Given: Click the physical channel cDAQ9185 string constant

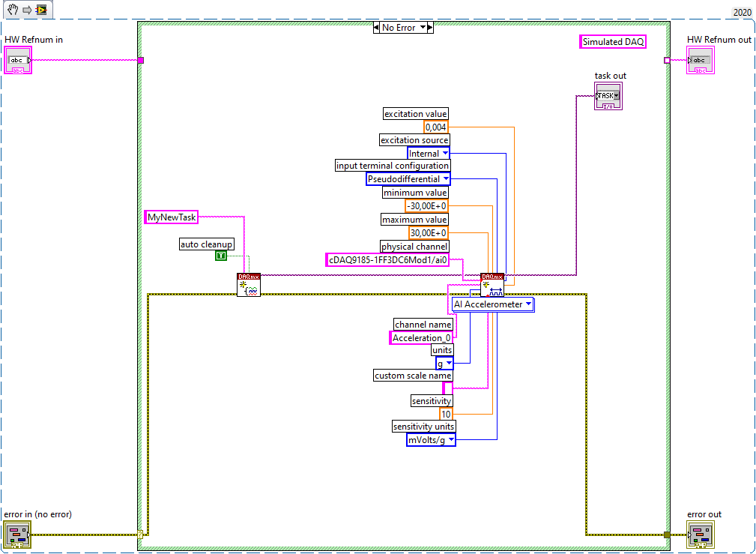Looking at the screenshot, I should tap(387, 260).
